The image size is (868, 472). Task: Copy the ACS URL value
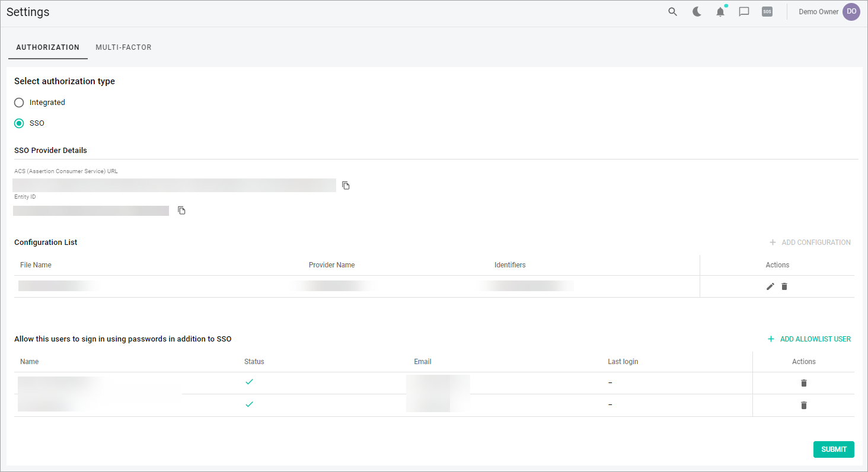[346, 186]
